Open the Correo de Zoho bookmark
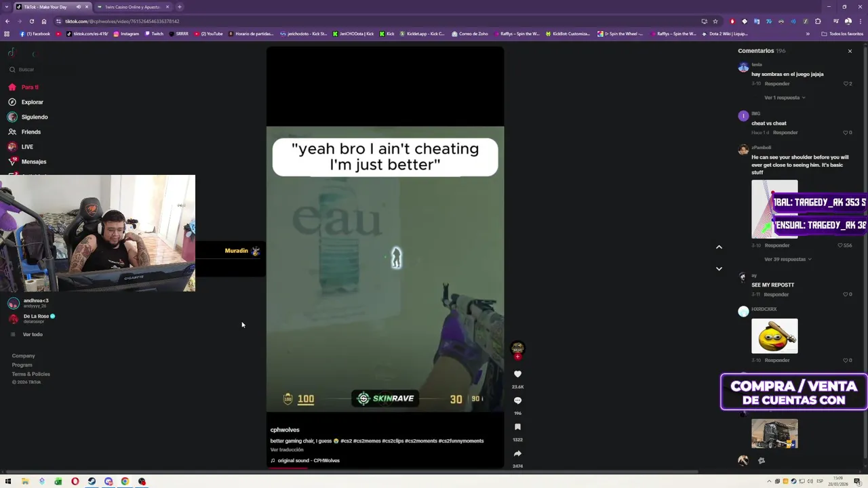Image resolution: width=868 pixels, height=488 pixels. coord(469,34)
